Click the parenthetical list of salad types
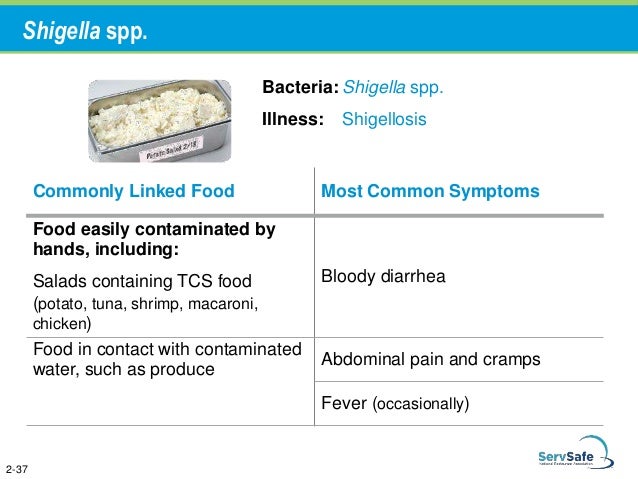The height and width of the screenshot is (479, 638). point(147,313)
